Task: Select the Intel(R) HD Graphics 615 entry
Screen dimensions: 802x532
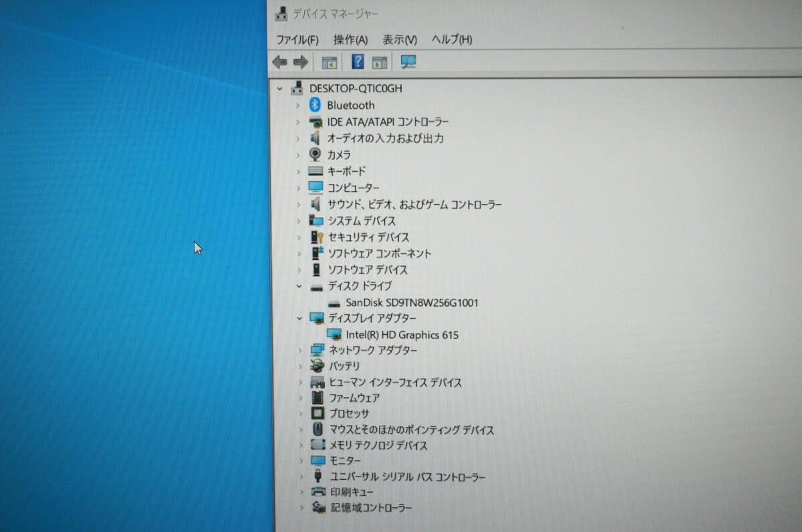Action: pyautogui.click(x=402, y=335)
